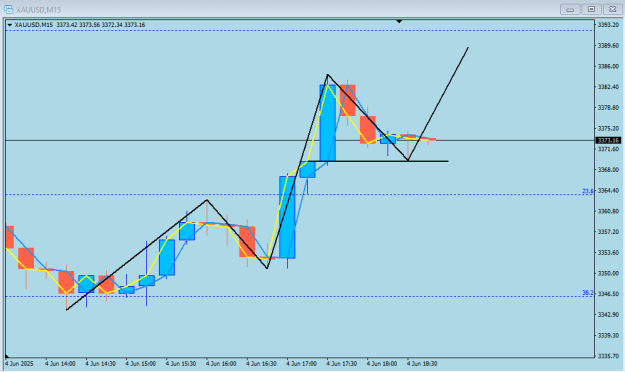Click the current price tag 3373.16
The image size is (625, 372).
click(x=608, y=140)
